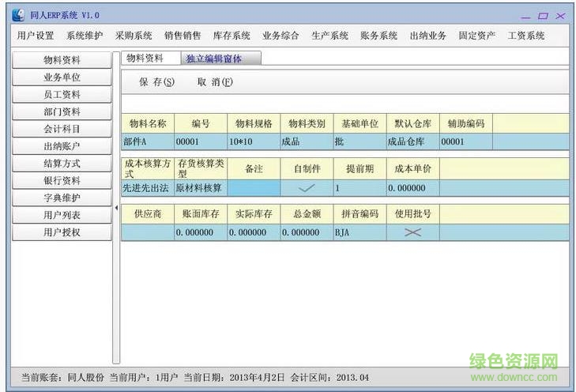Select 字典维护 in the left sidebar
576x392 pixels.
click(x=62, y=198)
